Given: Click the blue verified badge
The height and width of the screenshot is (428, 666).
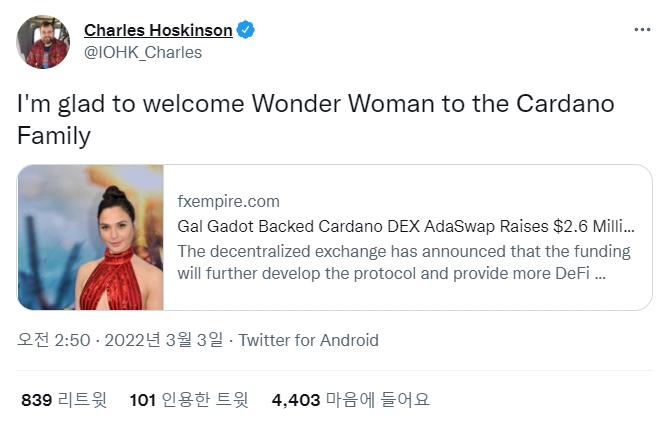Looking at the screenshot, I should 245,30.
